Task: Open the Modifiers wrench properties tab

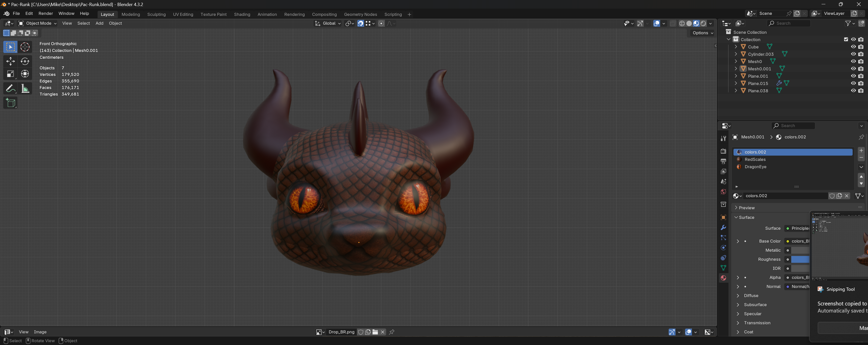Action: (723, 228)
